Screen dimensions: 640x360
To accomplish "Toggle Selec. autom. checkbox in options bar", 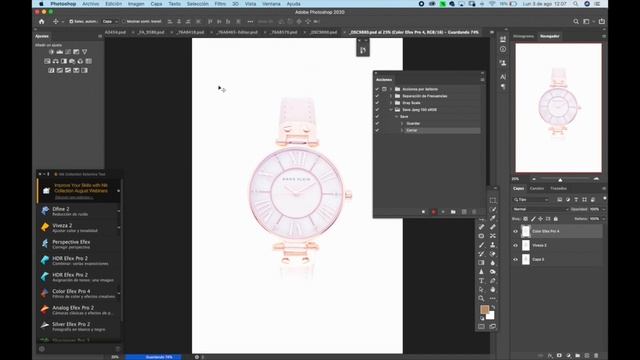I will (71, 21).
